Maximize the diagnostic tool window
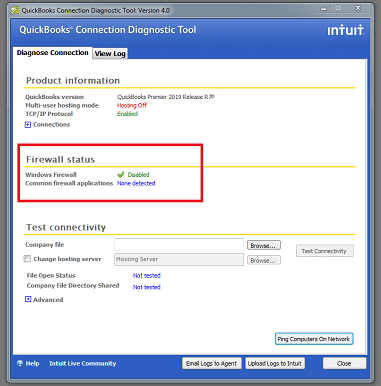Image resolution: width=381 pixels, height=386 pixels. (x=338, y=9)
